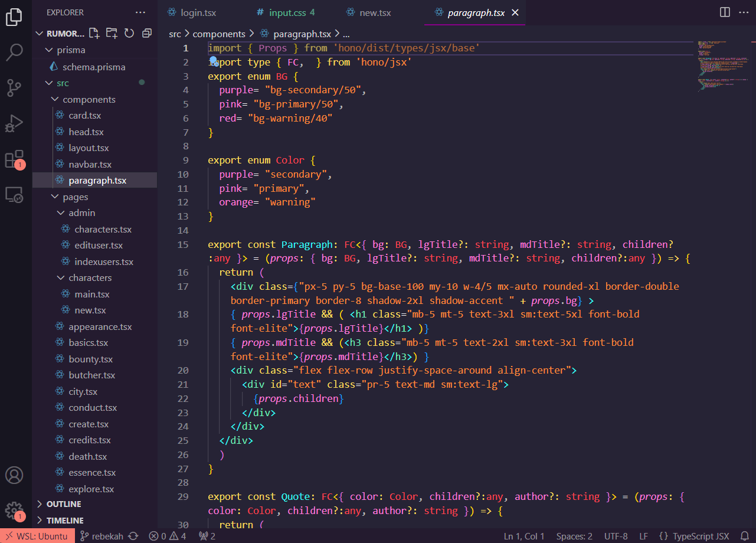Open problems panel via errors and warnings count
The height and width of the screenshot is (543, 756).
pos(168,536)
